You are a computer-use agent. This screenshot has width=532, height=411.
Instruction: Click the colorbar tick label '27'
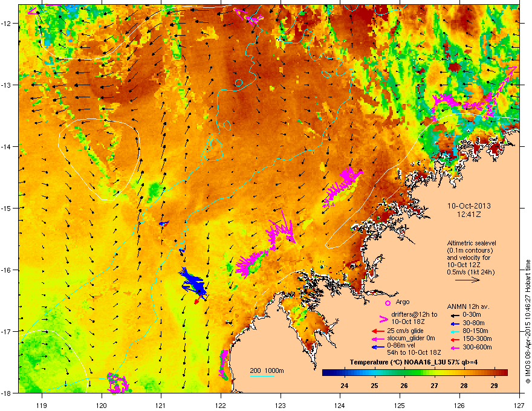coord(434,386)
